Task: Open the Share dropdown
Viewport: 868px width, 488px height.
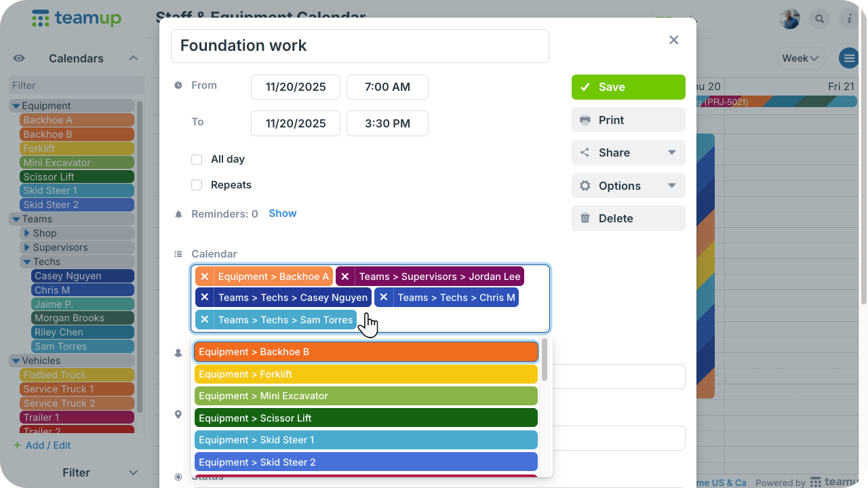Action: 628,152
